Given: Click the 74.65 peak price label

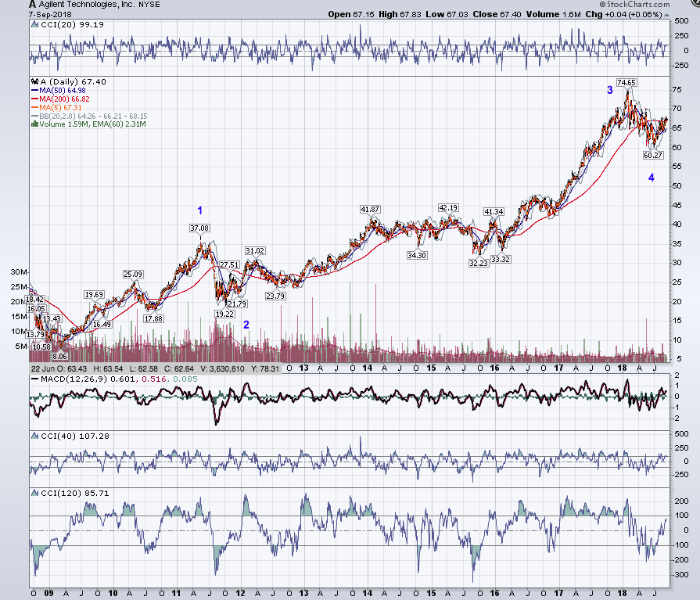Looking at the screenshot, I should click(x=626, y=83).
